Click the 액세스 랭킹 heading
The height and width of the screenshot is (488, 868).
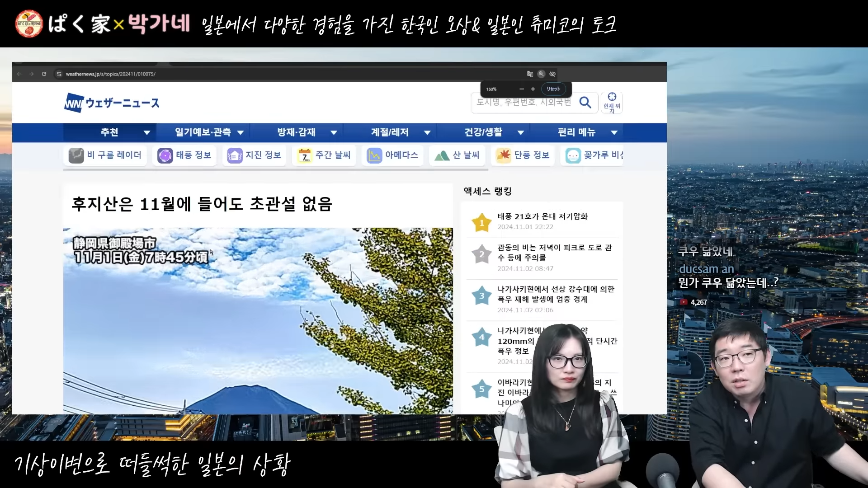pyautogui.click(x=488, y=191)
